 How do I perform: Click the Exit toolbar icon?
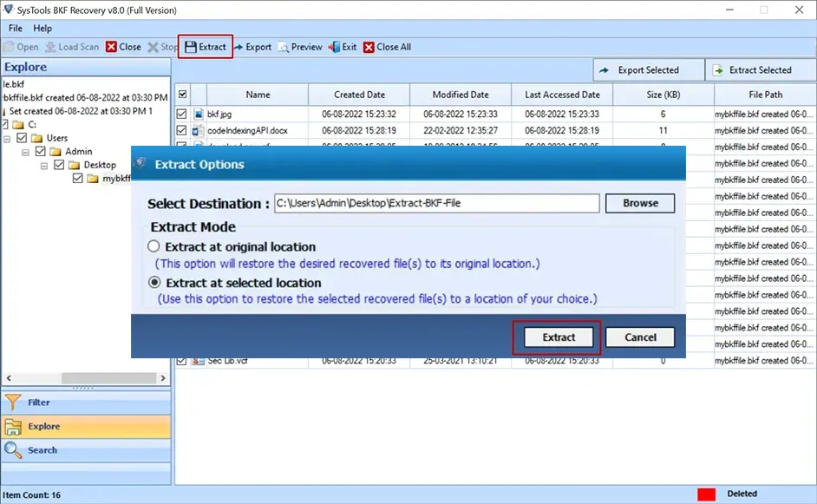pos(333,47)
